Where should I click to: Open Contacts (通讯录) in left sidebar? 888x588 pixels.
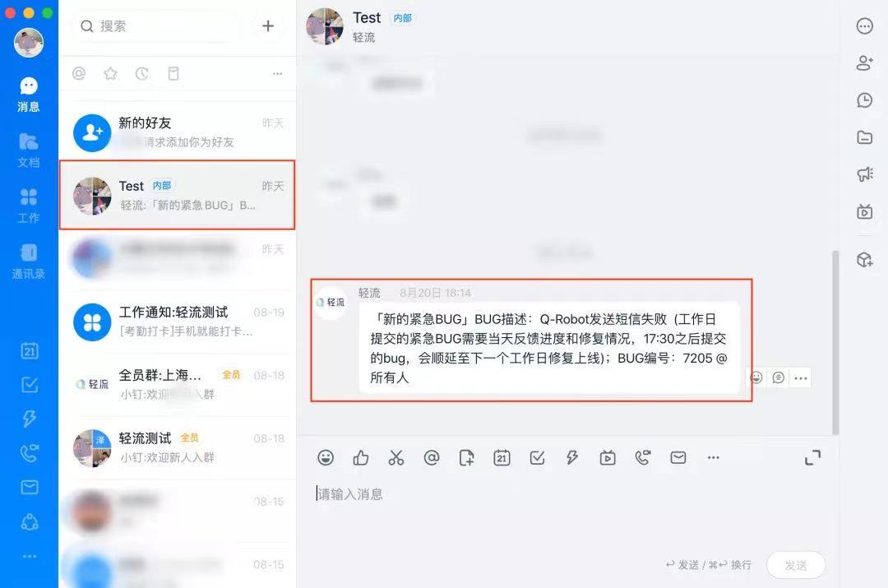pyautogui.click(x=28, y=262)
